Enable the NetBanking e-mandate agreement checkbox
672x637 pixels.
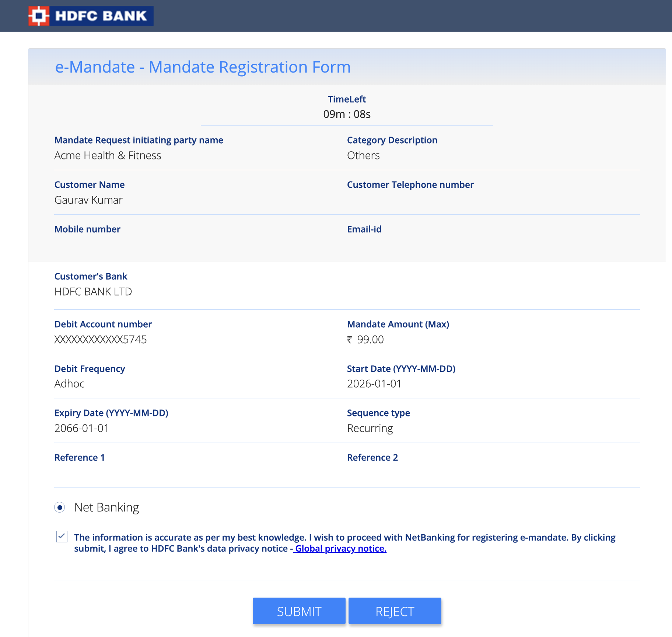[62, 537]
